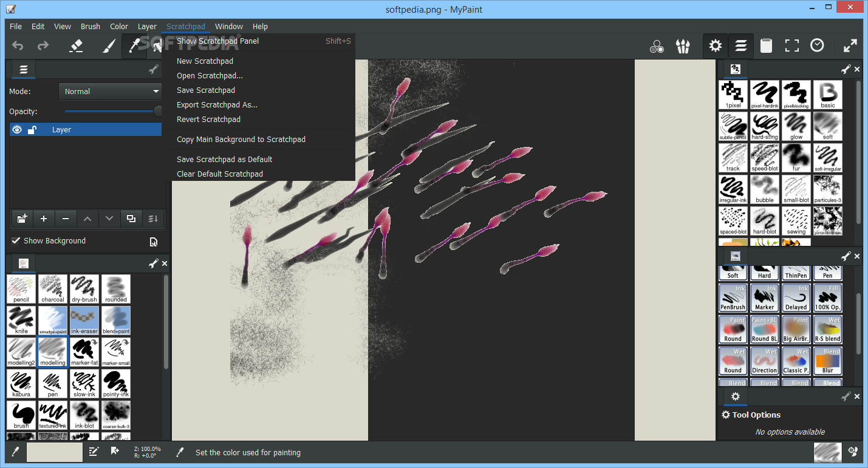Select the glow brush thumbnail

pyautogui.click(x=796, y=126)
